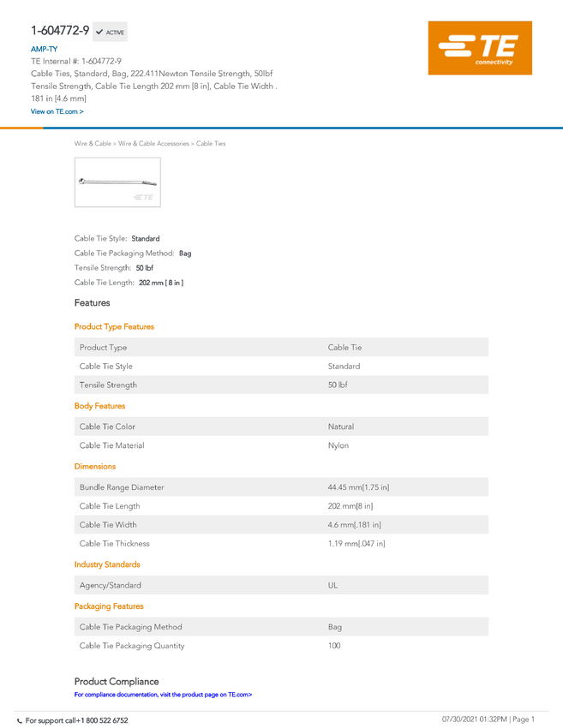Select part number 1-604772-9 heading
This screenshot has height=728, width=563.
coord(60,31)
